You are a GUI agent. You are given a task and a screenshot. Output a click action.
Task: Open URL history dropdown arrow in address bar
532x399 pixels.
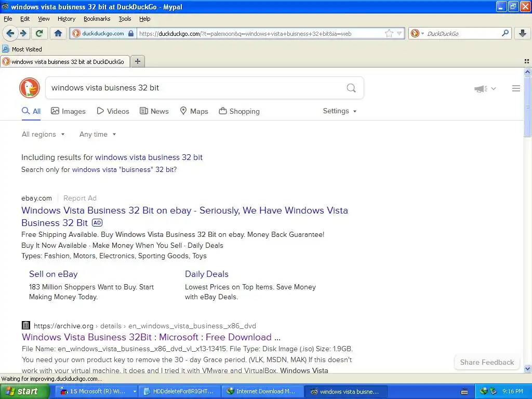(x=400, y=33)
